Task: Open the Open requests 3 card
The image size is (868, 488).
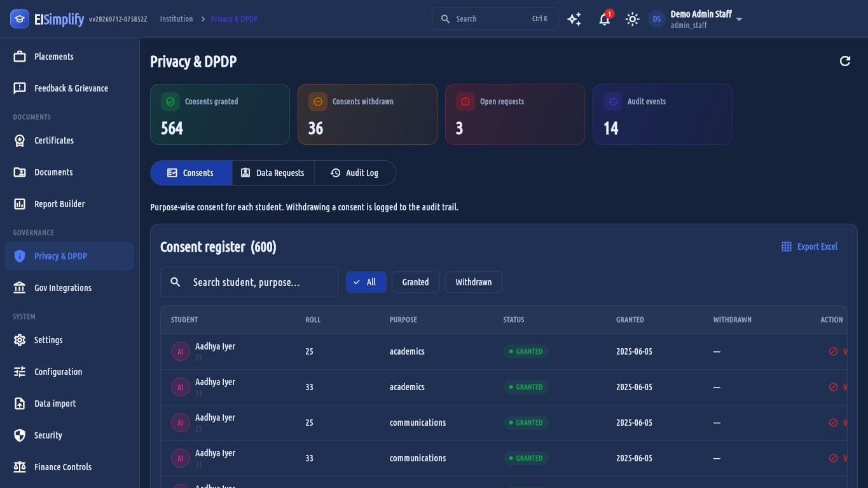Action: point(515,114)
